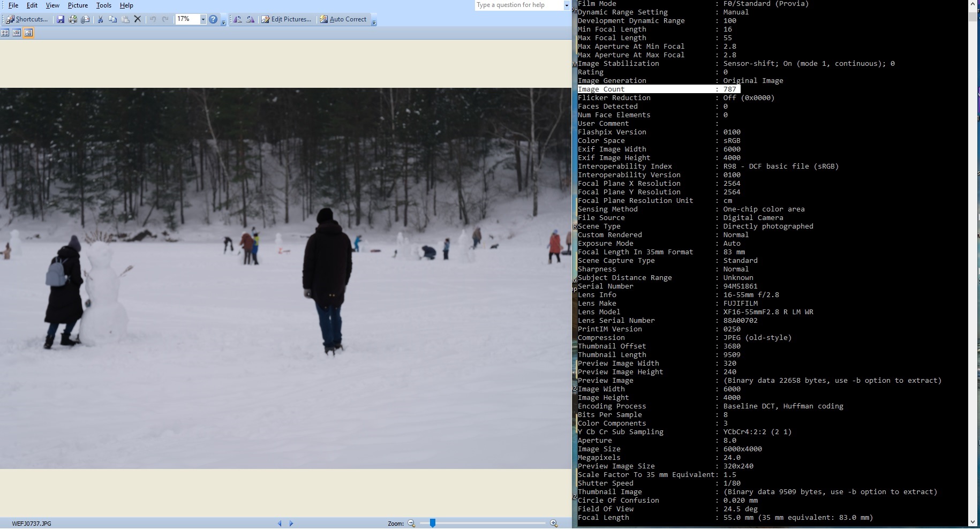This screenshot has width=980, height=530.
Task: Click the Type a question for help box
Action: point(519,5)
